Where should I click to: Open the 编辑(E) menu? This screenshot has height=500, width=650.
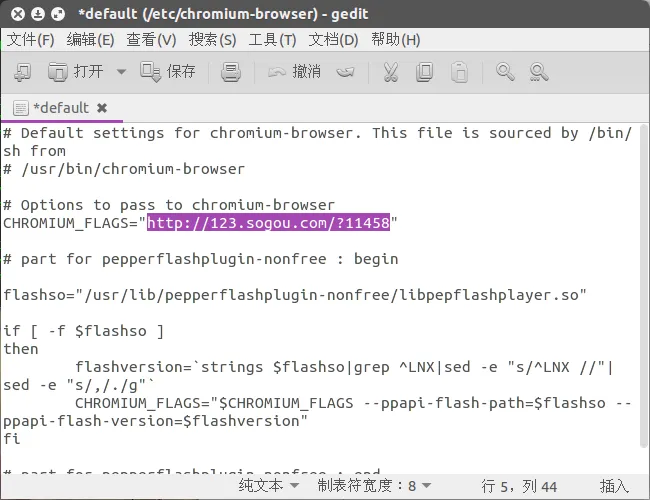90,40
